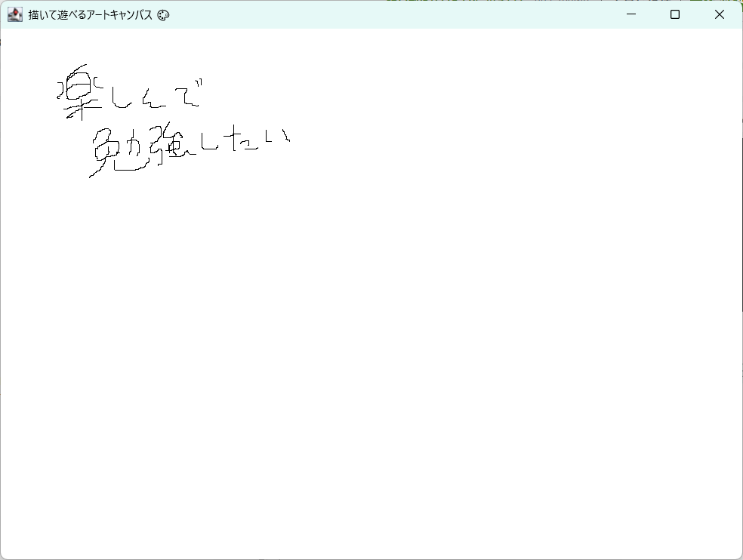
Task: Minimize the art canvas window
Action: [x=631, y=14]
